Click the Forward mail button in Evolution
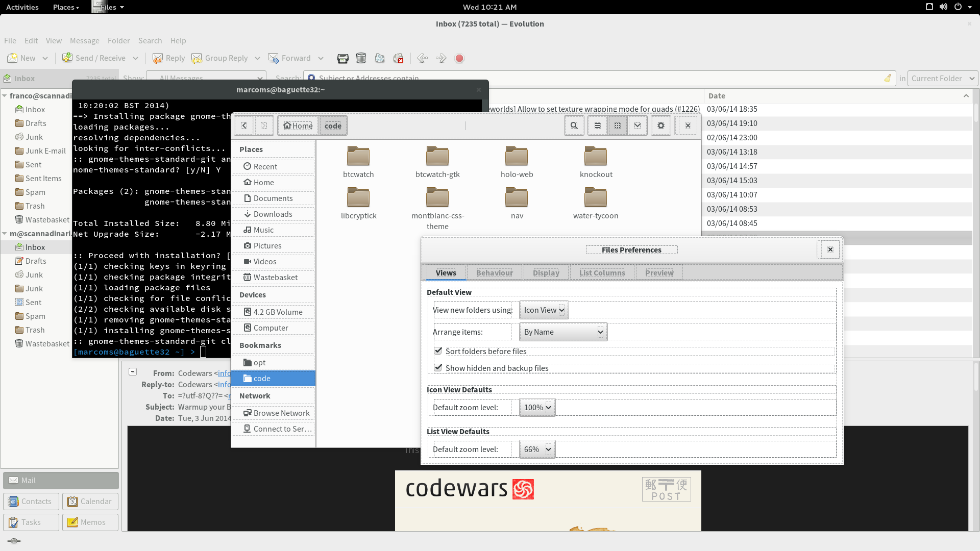The image size is (980, 551). (x=289, y=58)
